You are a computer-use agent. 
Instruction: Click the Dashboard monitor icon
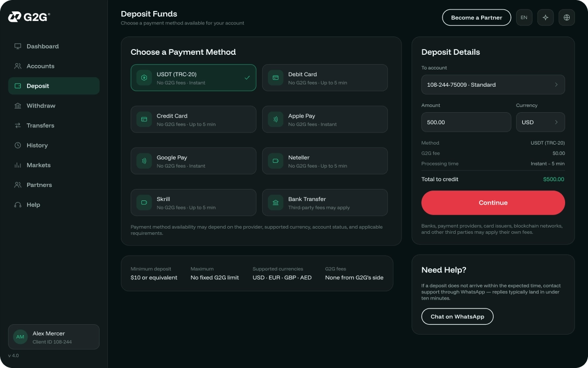coord(18,46)
